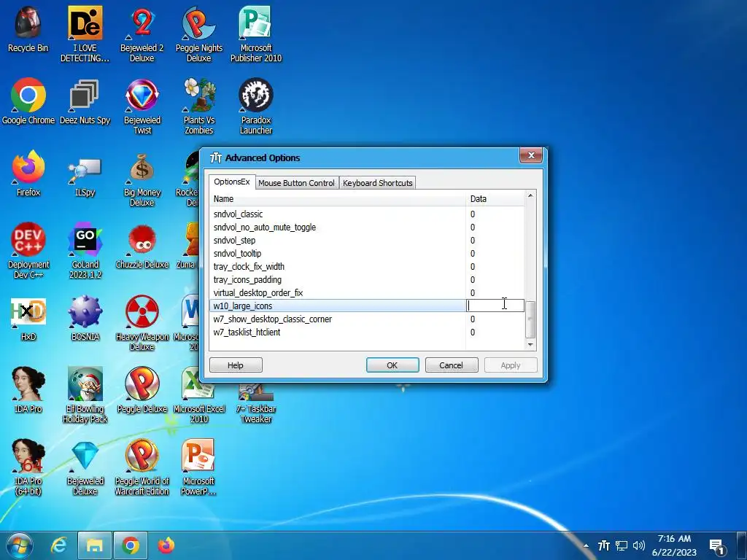
Task: Confirm with the OK button
Action: 392,365
